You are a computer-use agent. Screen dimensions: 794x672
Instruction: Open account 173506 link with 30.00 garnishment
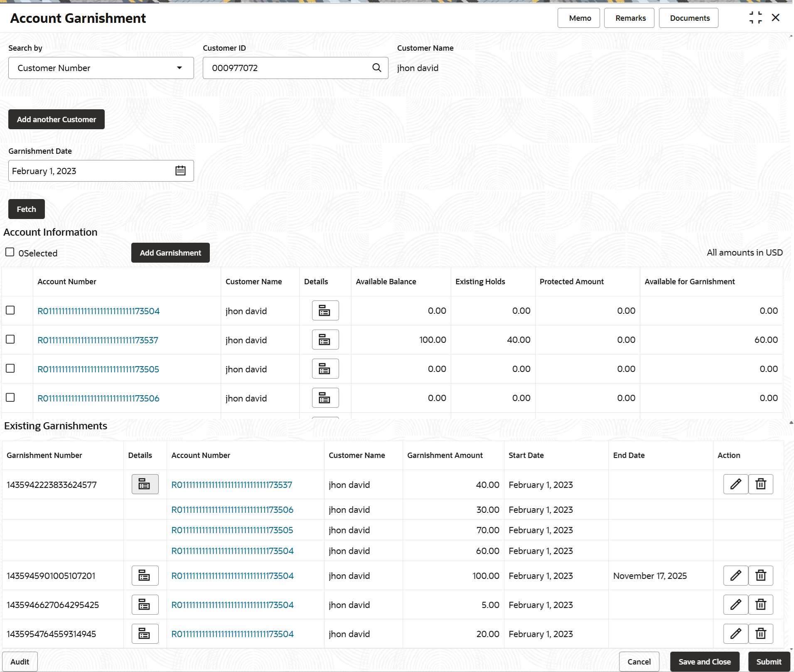(x=232, y=510)
